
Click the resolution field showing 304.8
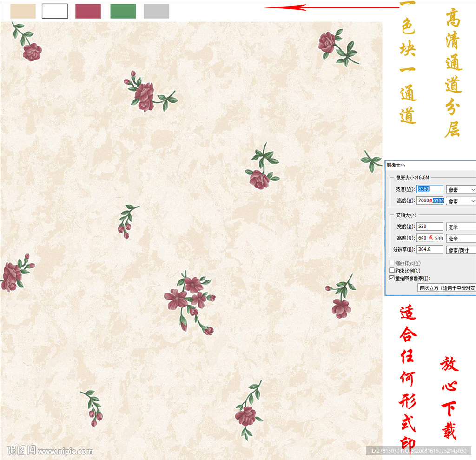[x=430, y=249]
